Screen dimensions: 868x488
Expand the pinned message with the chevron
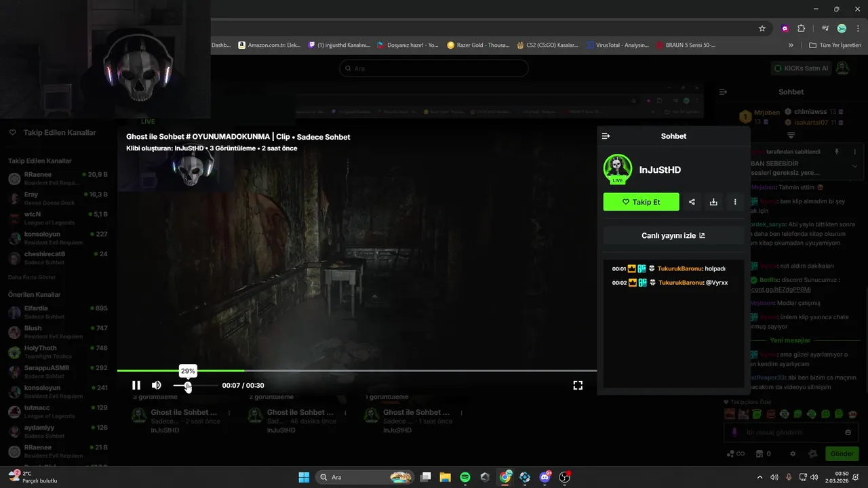point(854,166)
